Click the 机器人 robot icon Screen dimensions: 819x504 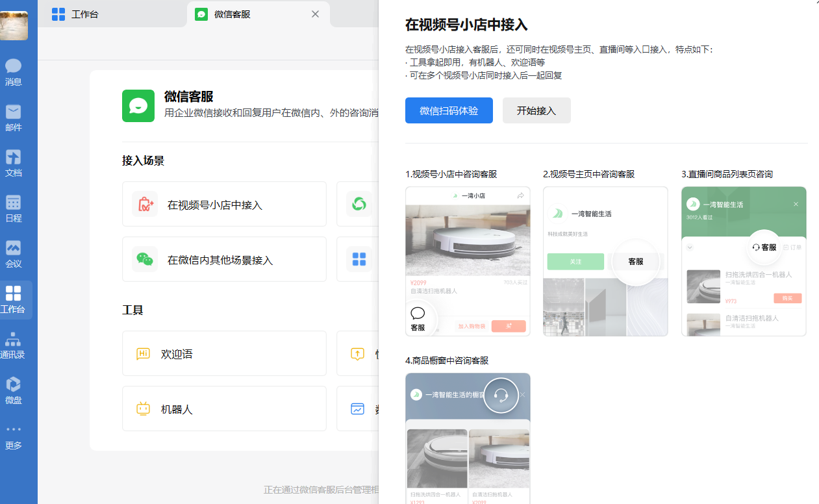[x=143, y=409]
